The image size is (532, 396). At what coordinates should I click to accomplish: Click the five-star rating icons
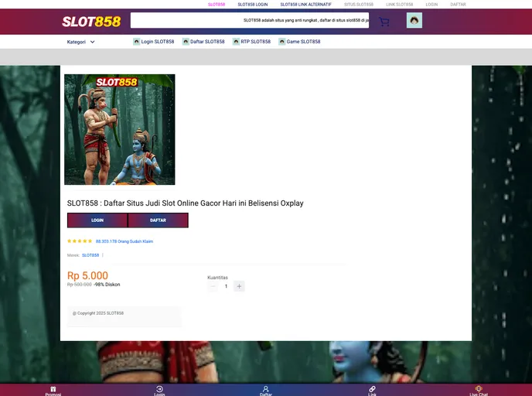click(x=80, y=241)
